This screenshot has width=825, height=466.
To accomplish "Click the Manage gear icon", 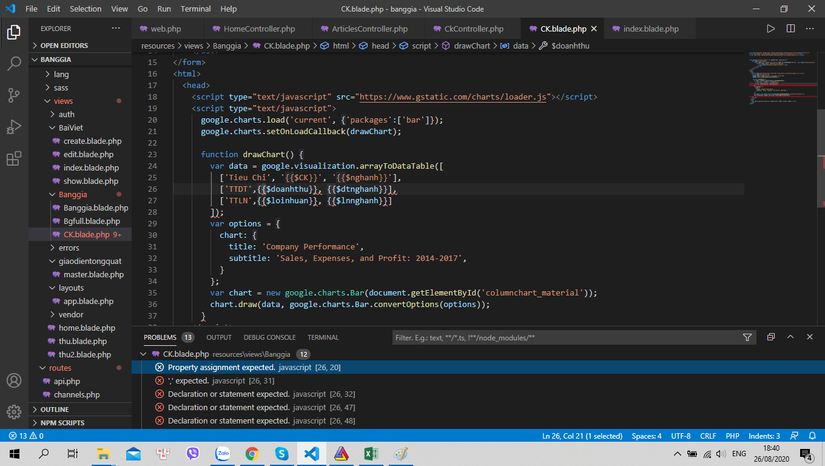I will click(x=14, y=412).
